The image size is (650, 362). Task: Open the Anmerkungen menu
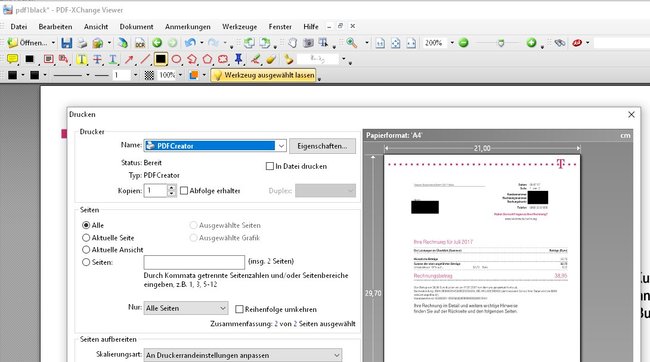(187, 27)
